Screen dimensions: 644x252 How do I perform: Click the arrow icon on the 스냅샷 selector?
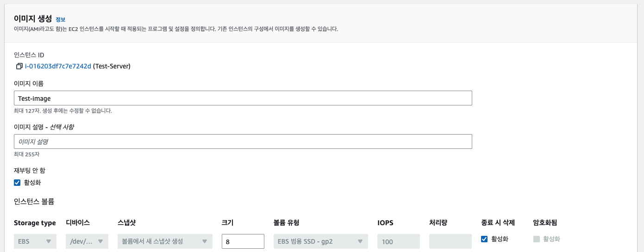click(x=204, y=241)
